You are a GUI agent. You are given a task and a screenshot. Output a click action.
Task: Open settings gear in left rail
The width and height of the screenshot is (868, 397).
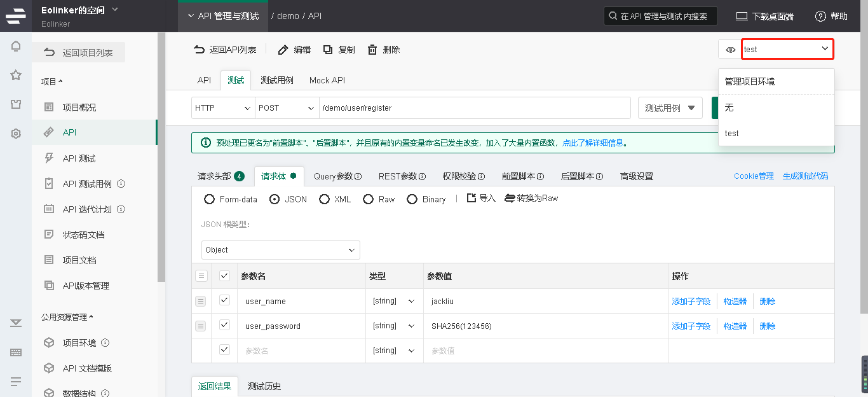(x=16, y=134)
